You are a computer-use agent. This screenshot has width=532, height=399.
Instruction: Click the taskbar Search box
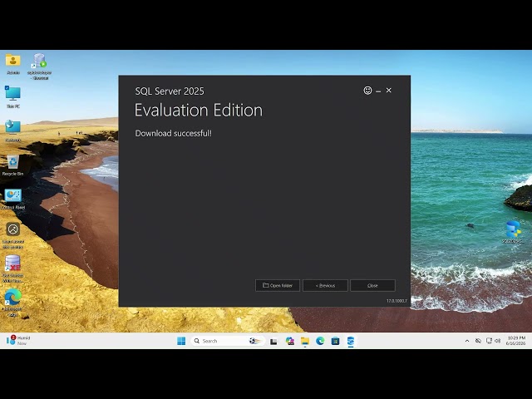point(228,341)
